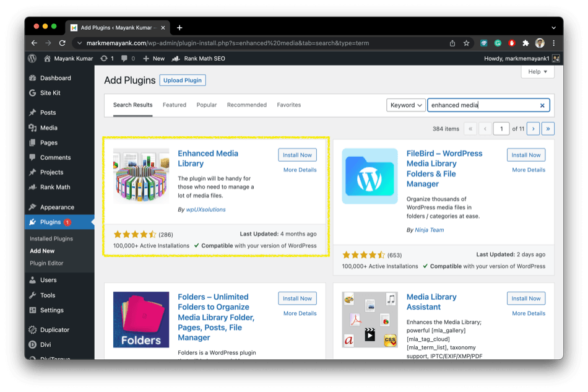Switch to the Popular tab
The width and height of the screenshot is (588, 392).
207,105
